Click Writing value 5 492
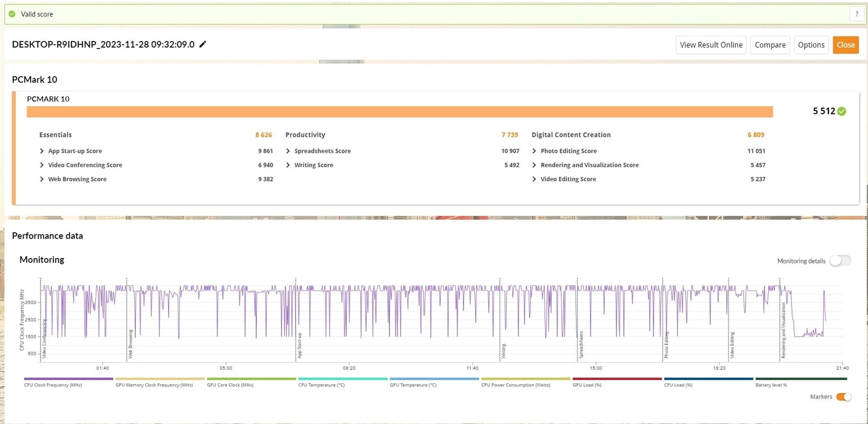The height and width of the screenshot is (424, 868). (x=512, y=165)
